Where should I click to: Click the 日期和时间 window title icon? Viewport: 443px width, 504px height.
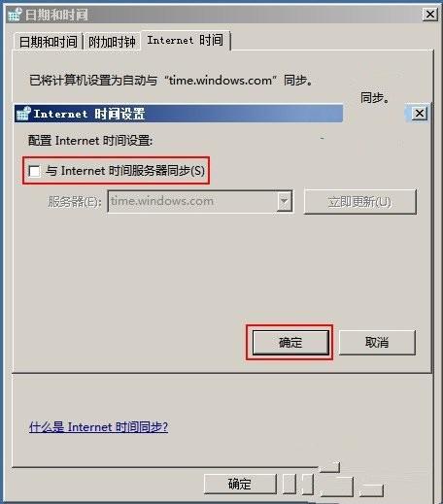pos(15,15)
